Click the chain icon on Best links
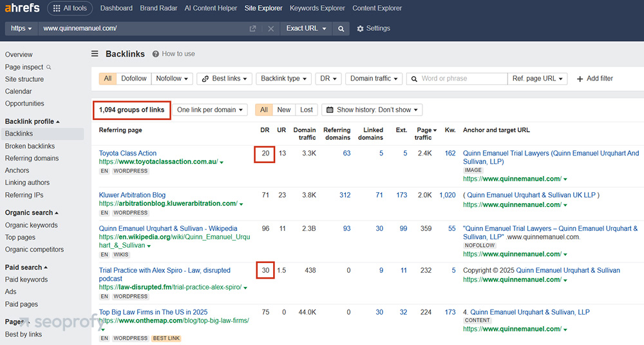644x345 pixels. [205, 79]
